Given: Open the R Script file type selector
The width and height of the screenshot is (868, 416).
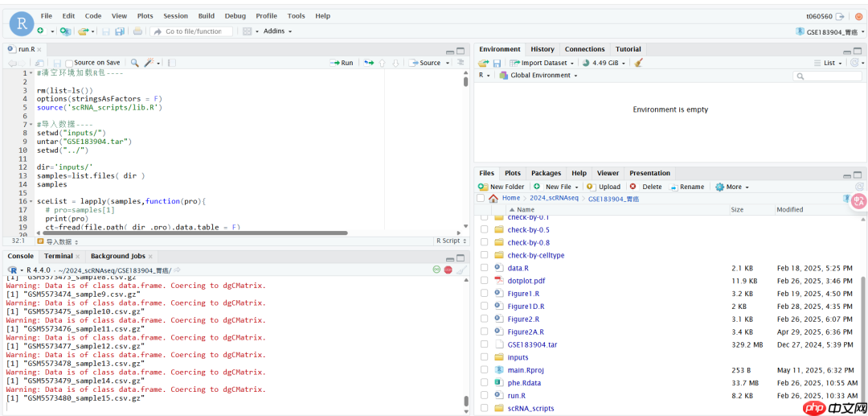Looking at the screenshot, I should (451, 241).
